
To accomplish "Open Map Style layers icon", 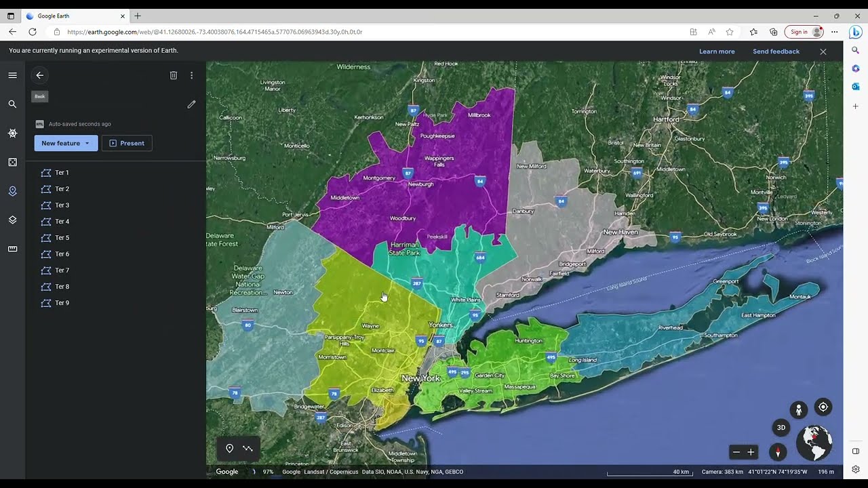I will pos(12,220).
